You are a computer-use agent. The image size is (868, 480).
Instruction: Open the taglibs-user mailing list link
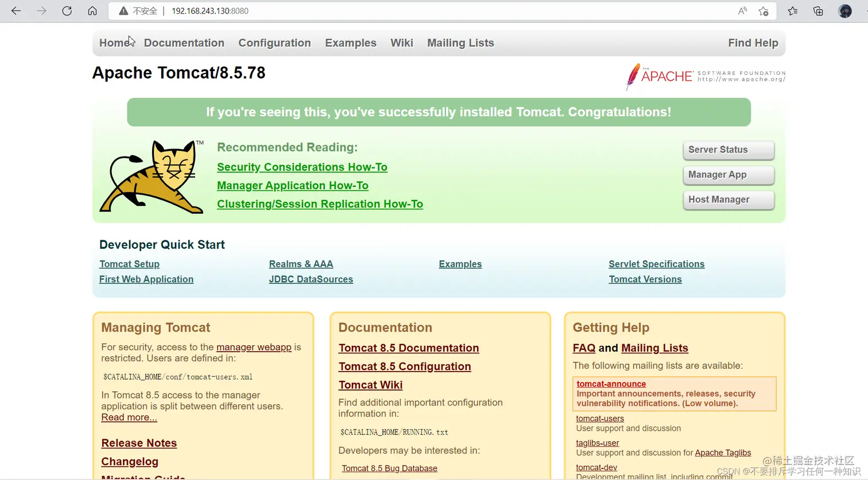click(597, 443)
